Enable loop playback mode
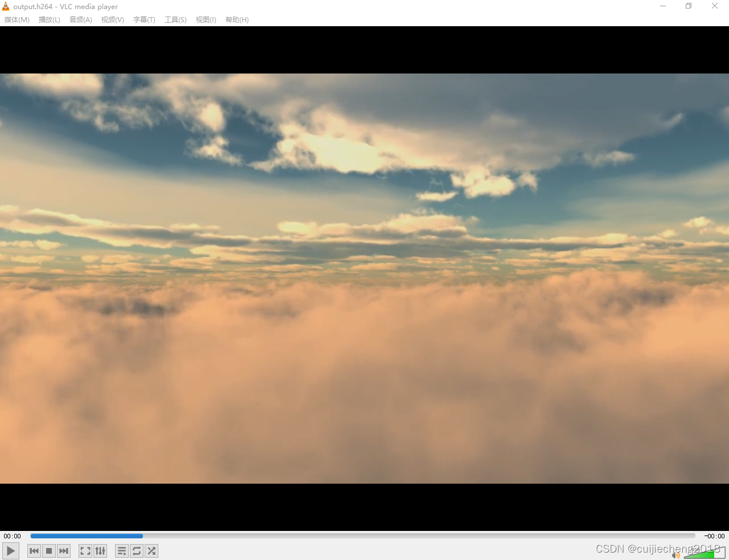Image resolution: width=729 pixels, height=560 pixels. (136, 551)
